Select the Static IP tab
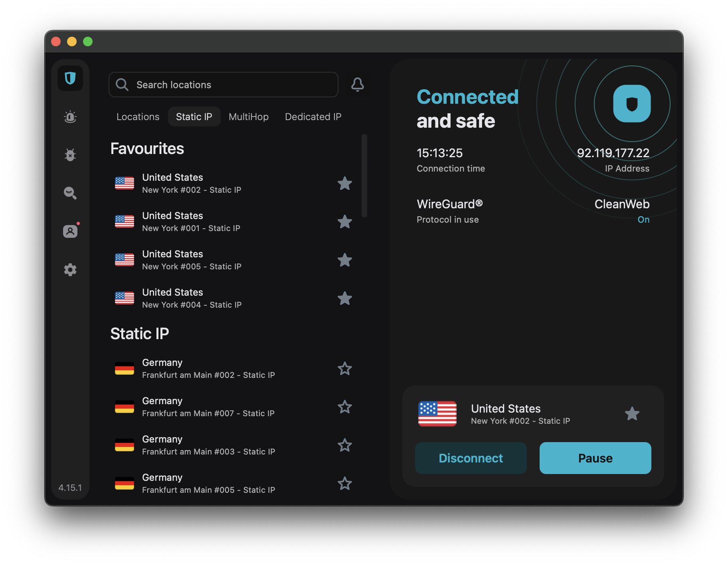 pos(194,117)
